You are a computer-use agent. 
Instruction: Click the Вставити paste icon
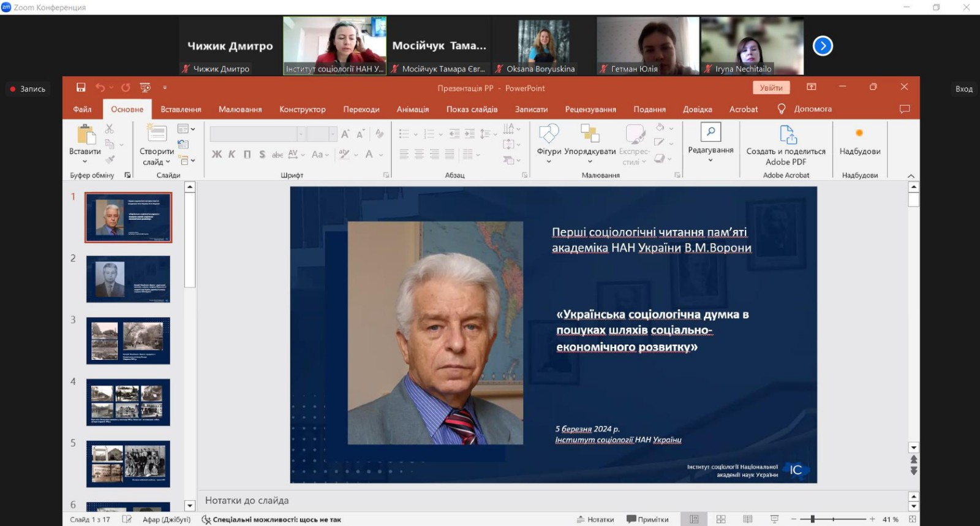[x=86, y=134]
